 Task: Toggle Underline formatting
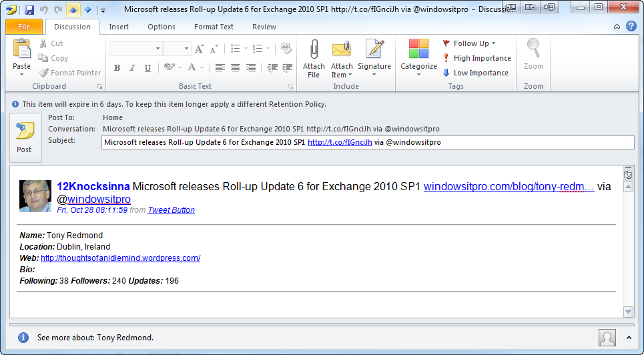coord(147,68)
